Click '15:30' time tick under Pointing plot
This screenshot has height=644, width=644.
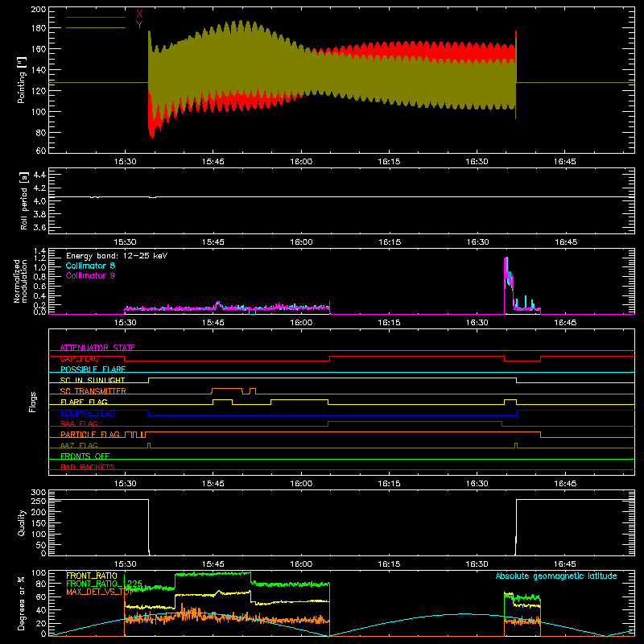click(125, 162)
